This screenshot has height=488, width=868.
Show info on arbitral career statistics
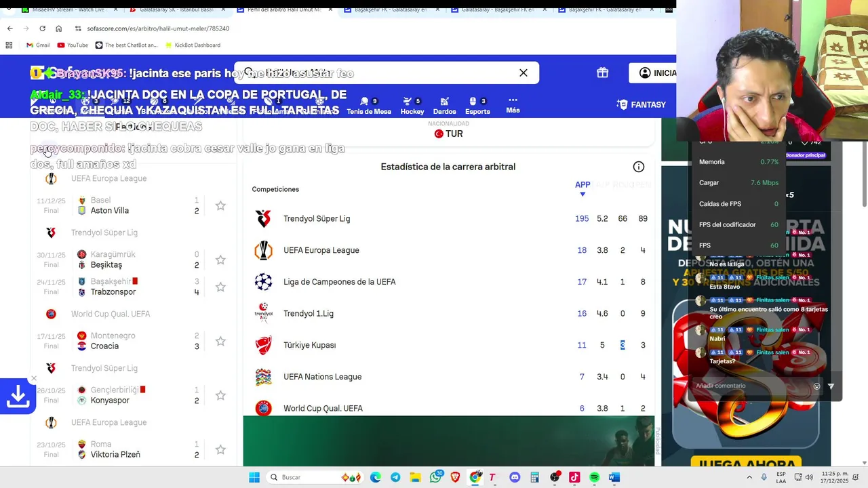coord(638,167)
